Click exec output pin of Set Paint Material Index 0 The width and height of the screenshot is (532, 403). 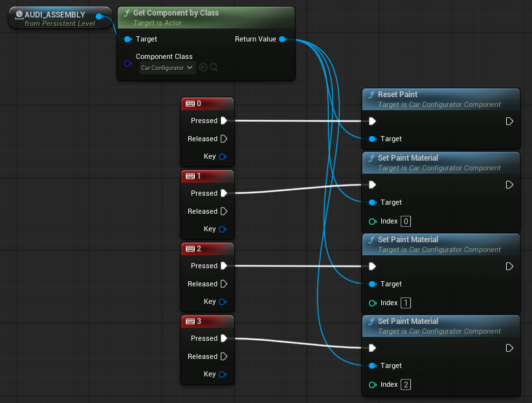coord(509,185)
